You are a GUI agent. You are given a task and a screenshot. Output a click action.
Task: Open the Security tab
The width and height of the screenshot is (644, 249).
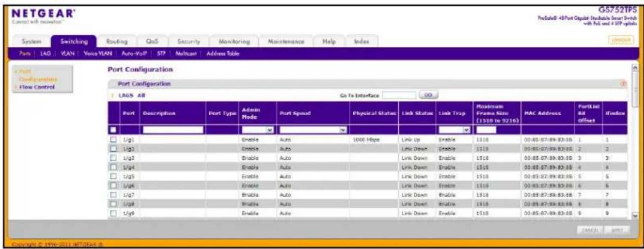(188, 41)
